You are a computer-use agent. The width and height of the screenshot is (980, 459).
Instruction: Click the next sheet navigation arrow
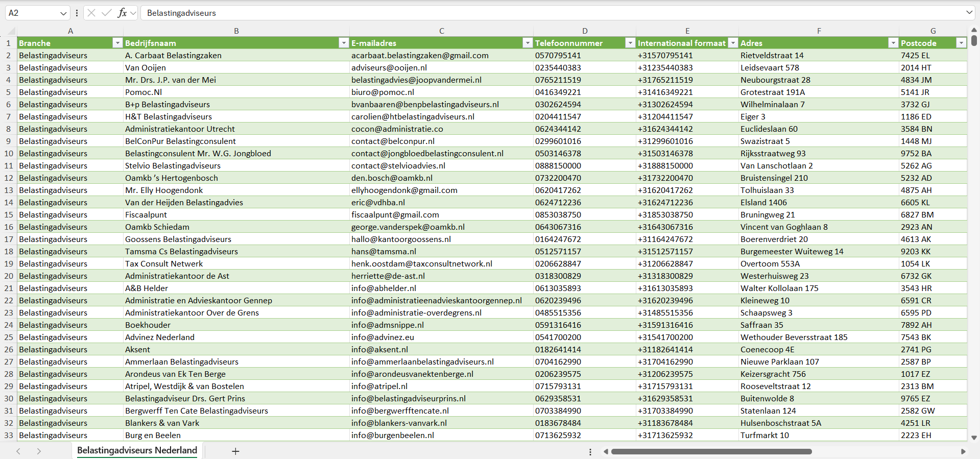click(x=39, y=451)
